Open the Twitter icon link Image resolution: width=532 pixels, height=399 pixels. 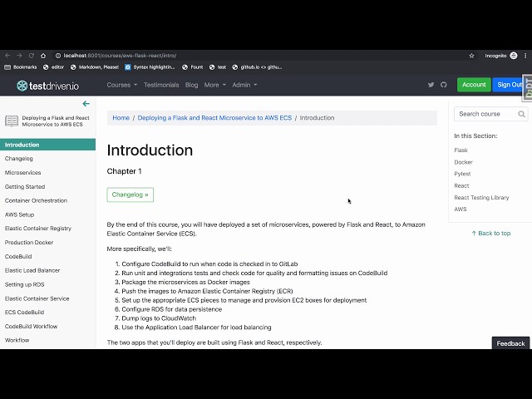tap(431, 85)
